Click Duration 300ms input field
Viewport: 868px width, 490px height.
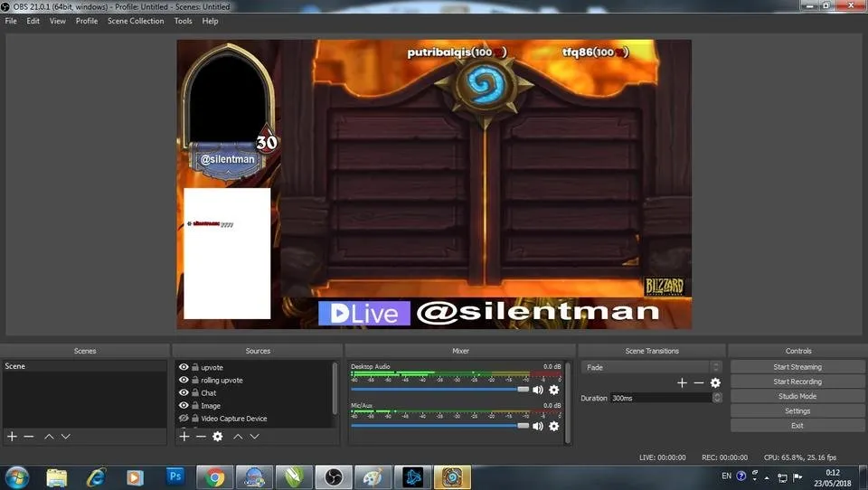click(x=662, y=398)
